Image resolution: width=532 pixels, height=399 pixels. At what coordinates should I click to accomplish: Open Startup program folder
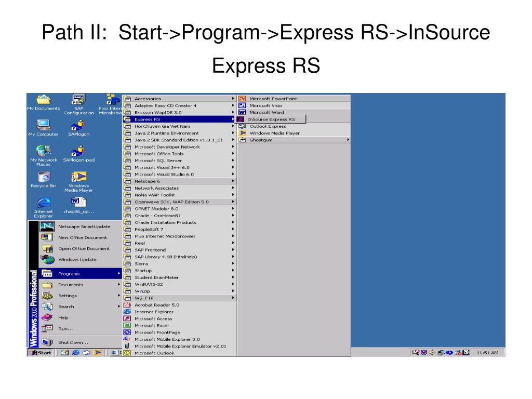click(x=179, y=270)
